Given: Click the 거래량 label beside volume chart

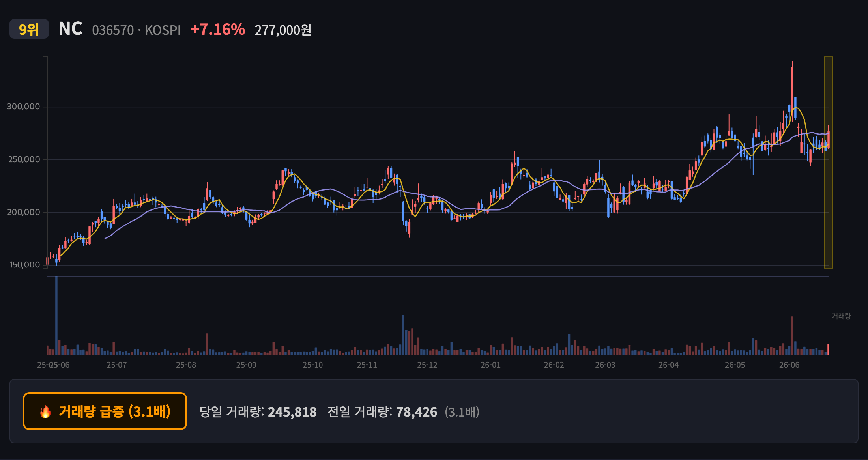Looking at the screenshot, I should click(x=841, y=316).
